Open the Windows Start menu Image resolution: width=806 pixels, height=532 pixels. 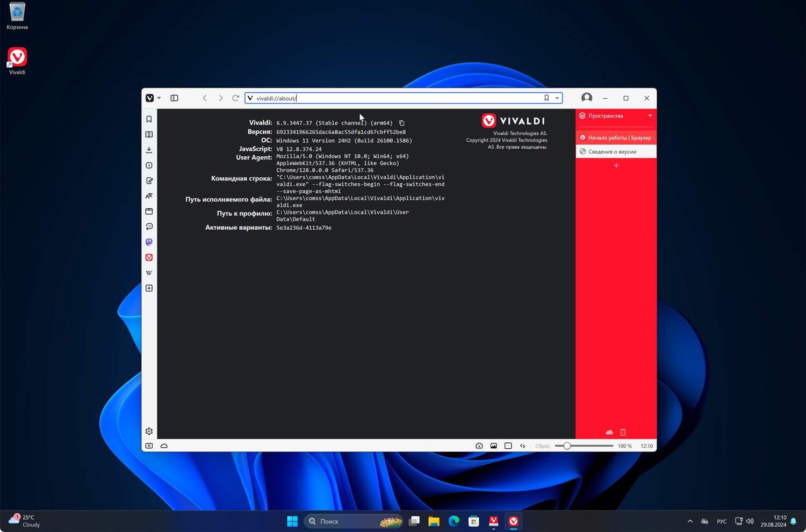292,521
